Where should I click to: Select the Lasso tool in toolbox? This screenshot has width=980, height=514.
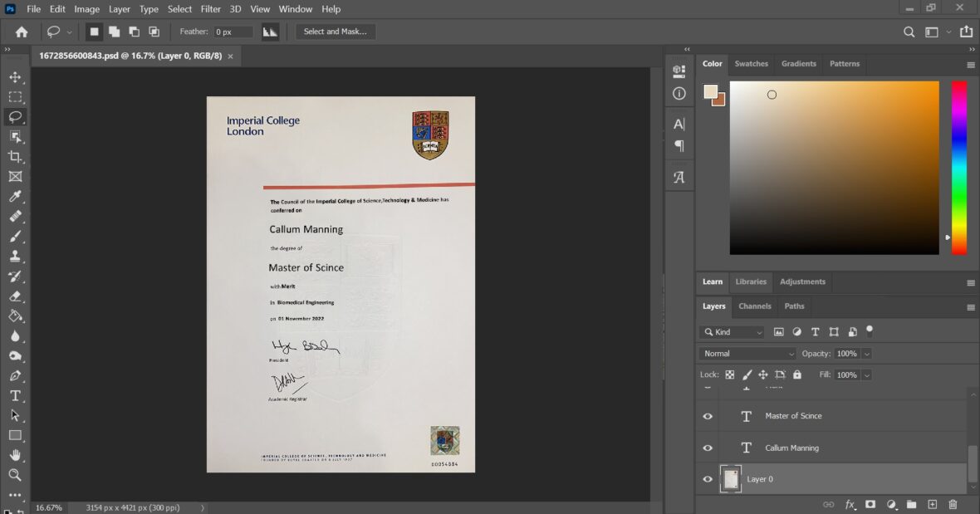coord(15,117)
